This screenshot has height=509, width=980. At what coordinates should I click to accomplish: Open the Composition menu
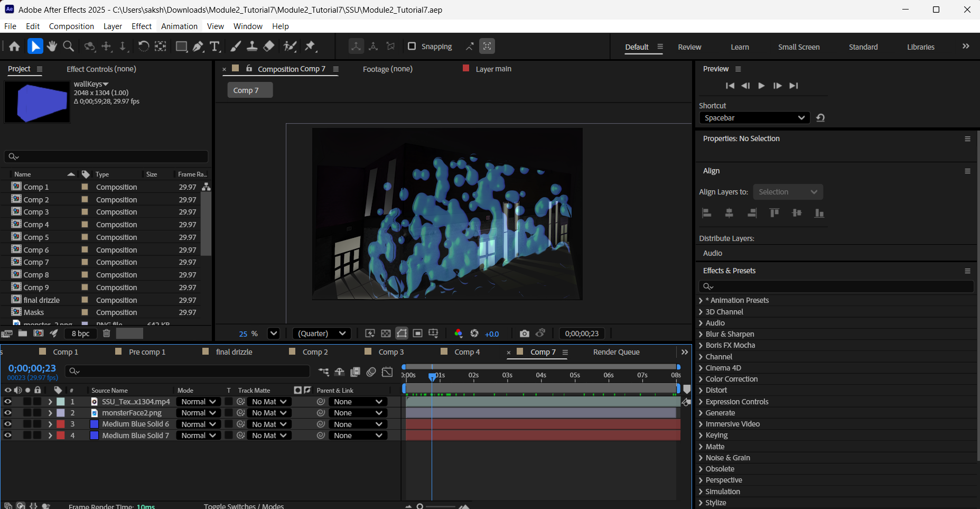[71, 26]
